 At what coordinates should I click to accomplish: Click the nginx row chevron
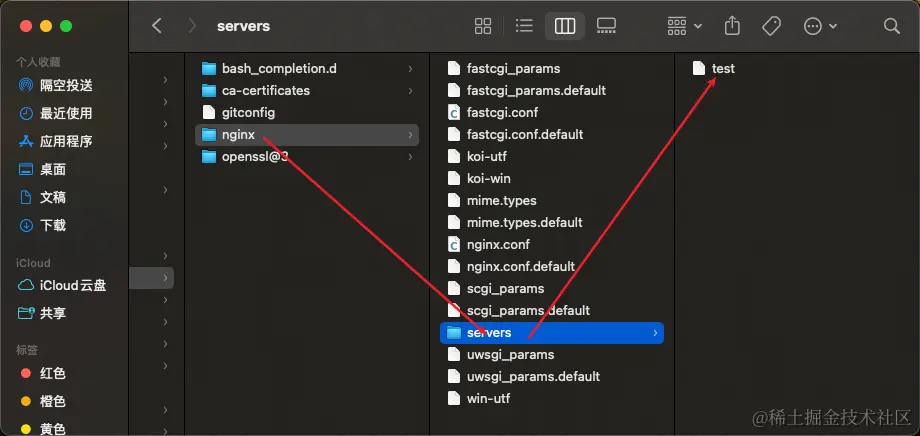pos(410,135)
